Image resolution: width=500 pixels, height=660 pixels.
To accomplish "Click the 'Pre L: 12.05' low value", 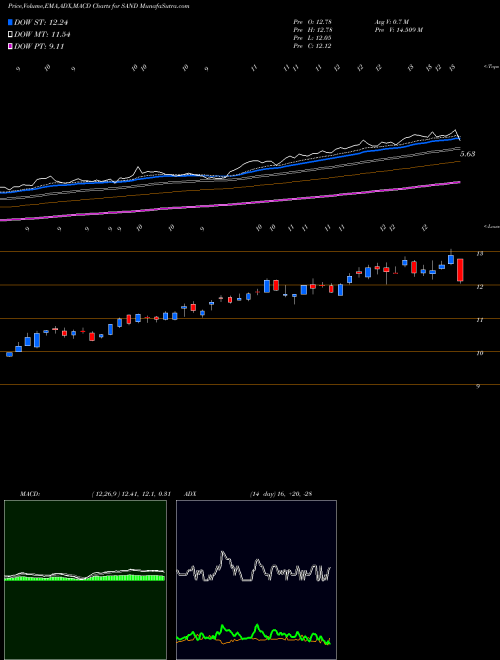I will pyautogui.click(x=312, y=38).
